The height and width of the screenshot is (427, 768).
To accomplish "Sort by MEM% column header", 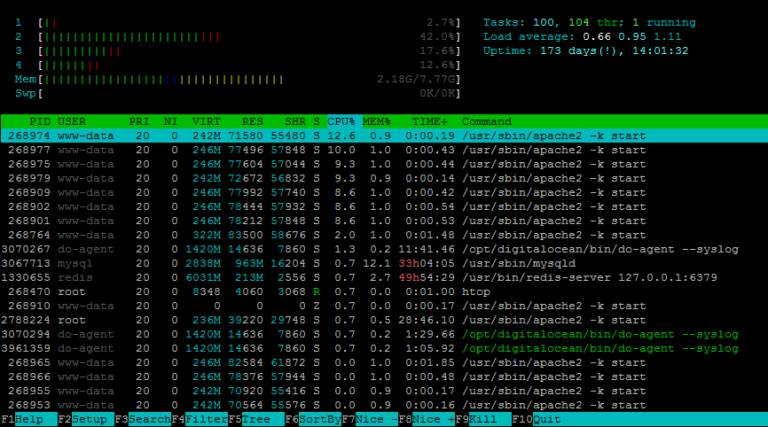I will point(377,121).
